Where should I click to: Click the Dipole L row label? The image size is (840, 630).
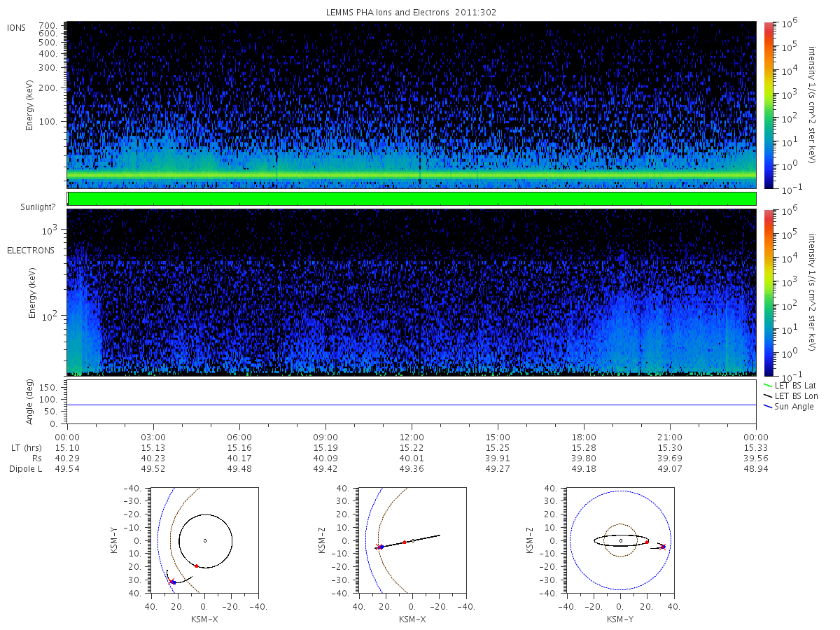[25, 469]
